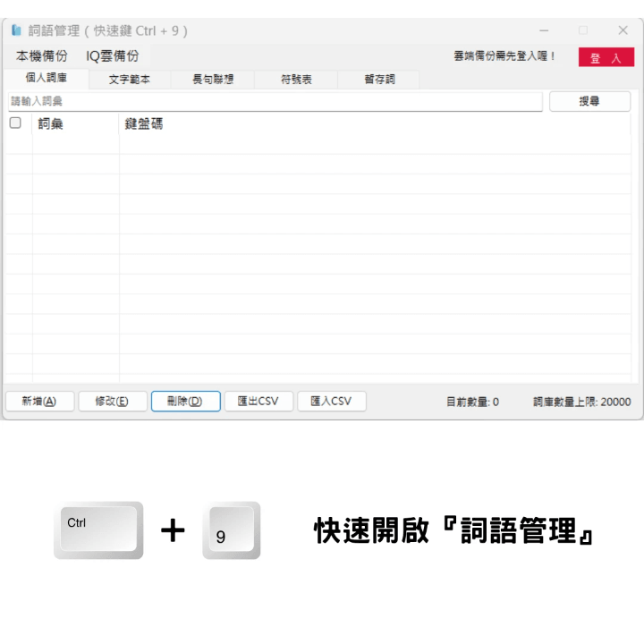Switch to the 符號表 tab

(296, 80)
